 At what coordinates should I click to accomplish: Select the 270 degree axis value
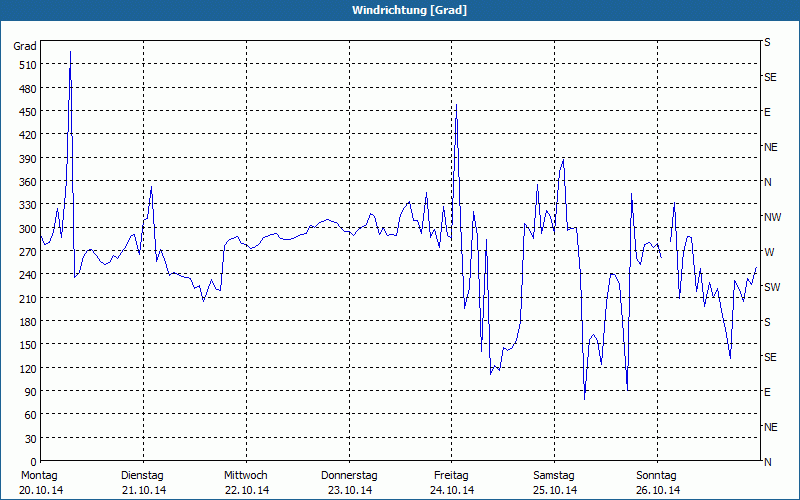[28, 252]
